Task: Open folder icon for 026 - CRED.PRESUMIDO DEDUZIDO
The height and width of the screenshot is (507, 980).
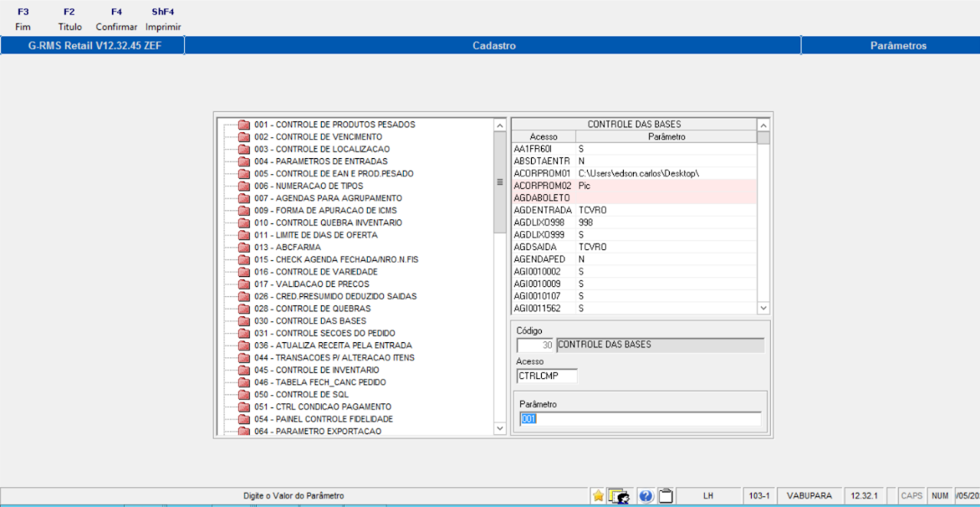Action: tap(244, 296)
